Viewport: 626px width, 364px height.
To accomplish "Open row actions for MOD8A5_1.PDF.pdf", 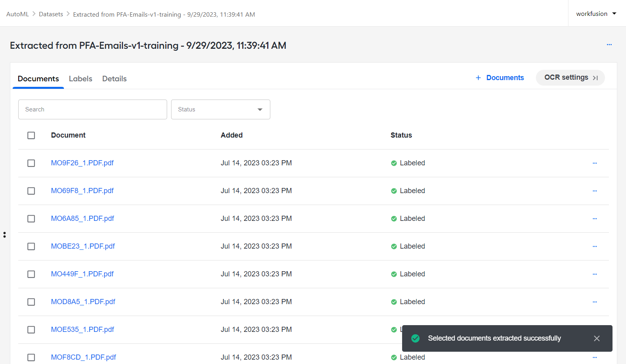I will 595,302.
